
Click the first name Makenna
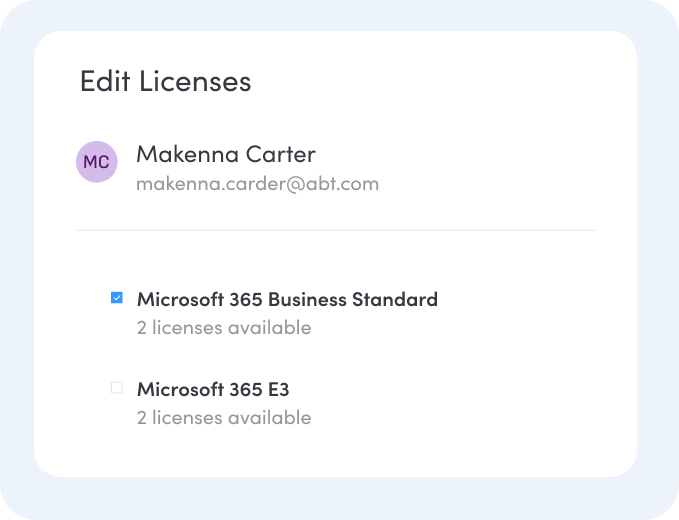181,154
